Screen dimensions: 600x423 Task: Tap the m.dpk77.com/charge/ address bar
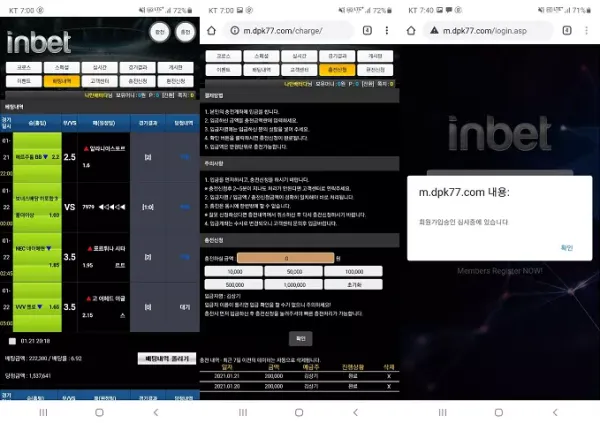coord(290,31)
